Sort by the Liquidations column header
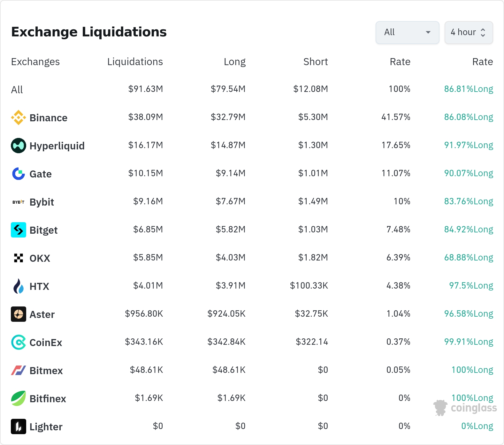 click(x=135, y=62)
